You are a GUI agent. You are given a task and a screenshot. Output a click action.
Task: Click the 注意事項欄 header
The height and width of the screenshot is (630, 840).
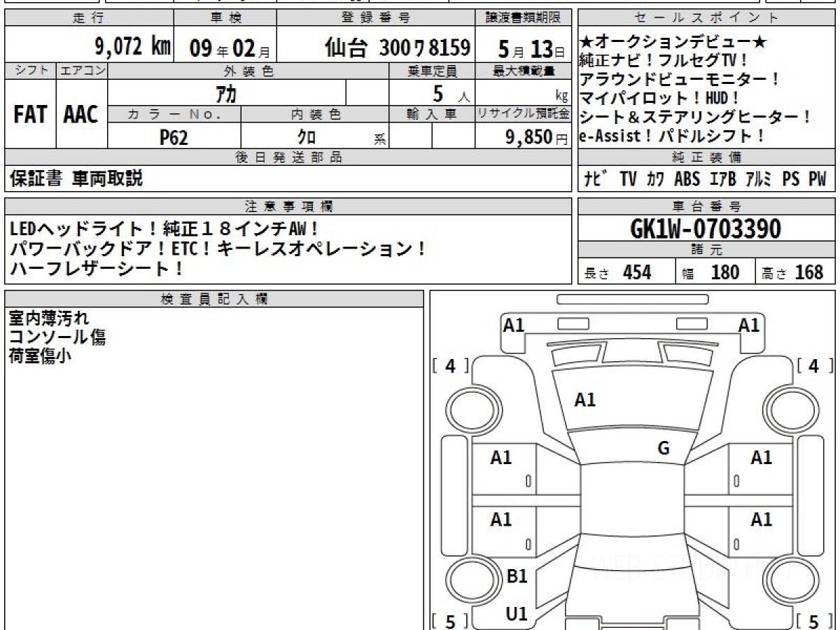click(288, 206)
